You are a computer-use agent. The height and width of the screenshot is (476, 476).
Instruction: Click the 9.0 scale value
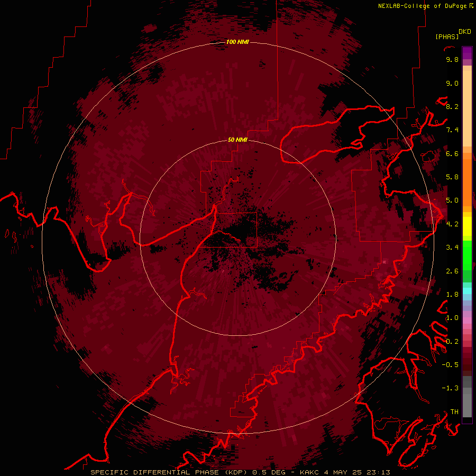click(x=452, y=83)
